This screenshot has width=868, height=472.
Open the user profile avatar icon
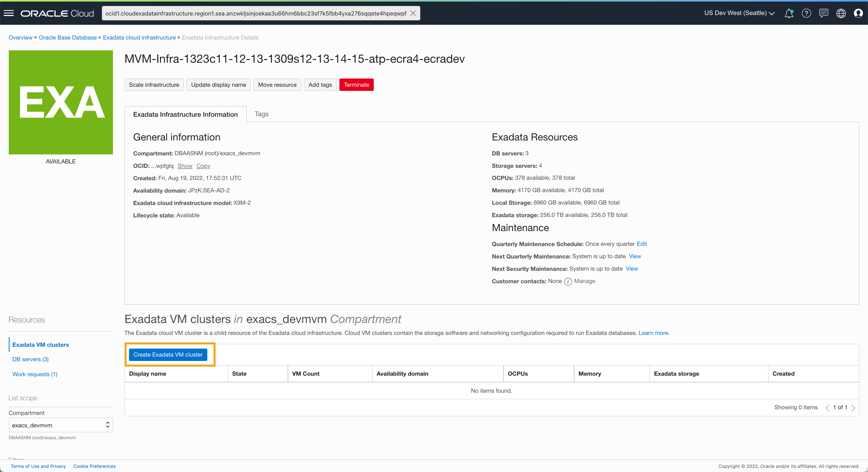[858, 13]
